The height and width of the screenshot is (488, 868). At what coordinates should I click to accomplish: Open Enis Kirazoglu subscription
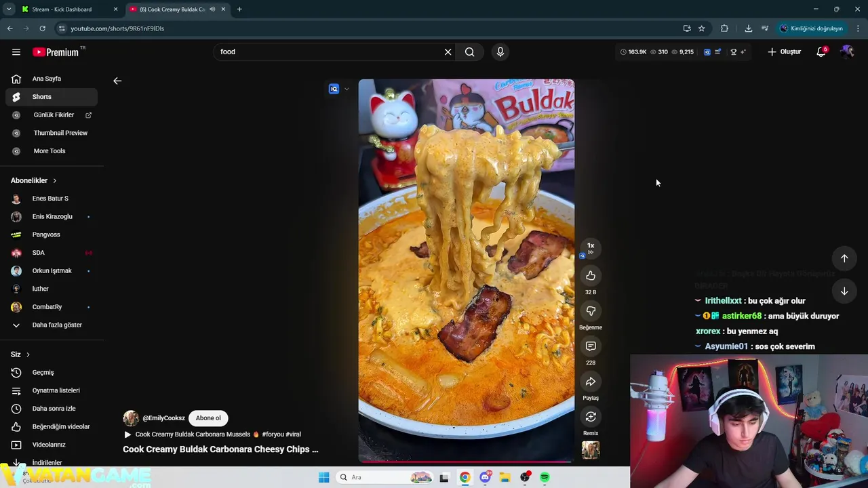52,217
